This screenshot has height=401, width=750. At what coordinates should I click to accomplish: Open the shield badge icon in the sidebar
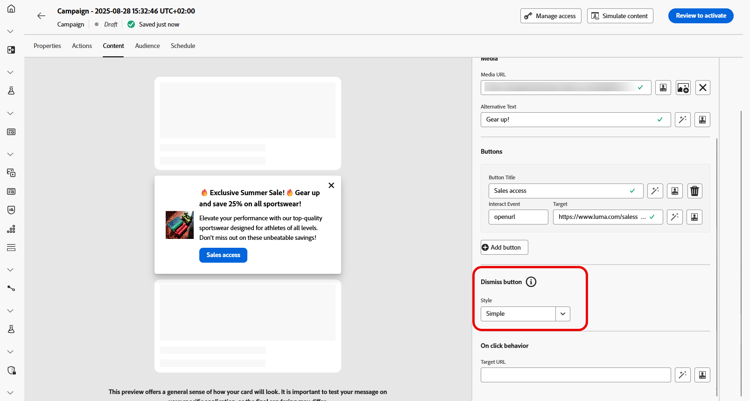point(11,210)
